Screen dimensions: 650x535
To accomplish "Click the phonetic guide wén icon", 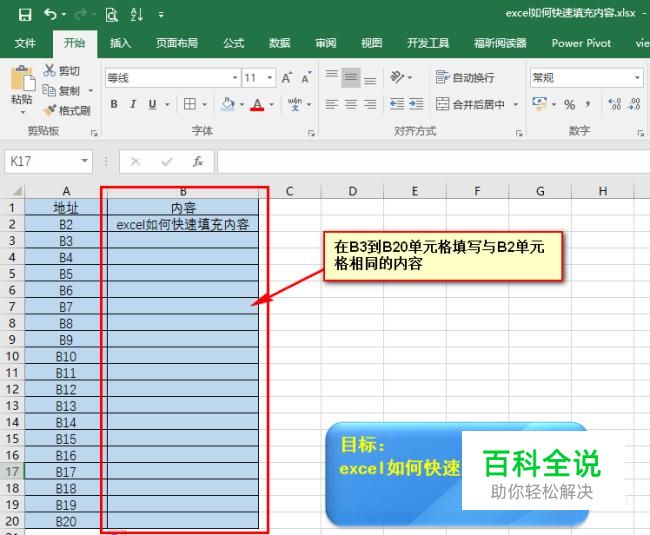I will (295, 104).
